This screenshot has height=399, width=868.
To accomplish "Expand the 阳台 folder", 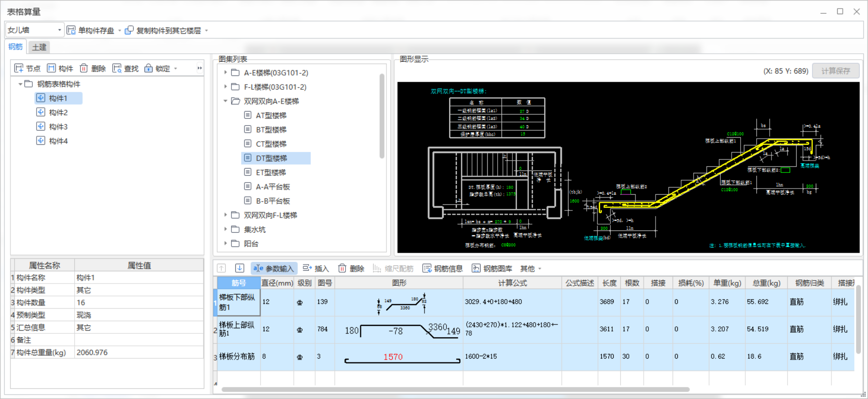I will (225, 244).
